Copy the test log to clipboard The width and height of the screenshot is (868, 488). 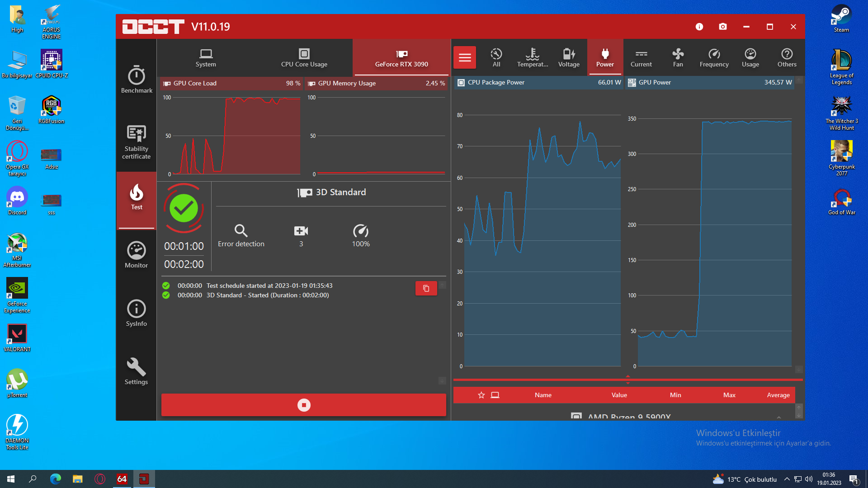click(x=425, y=288)
